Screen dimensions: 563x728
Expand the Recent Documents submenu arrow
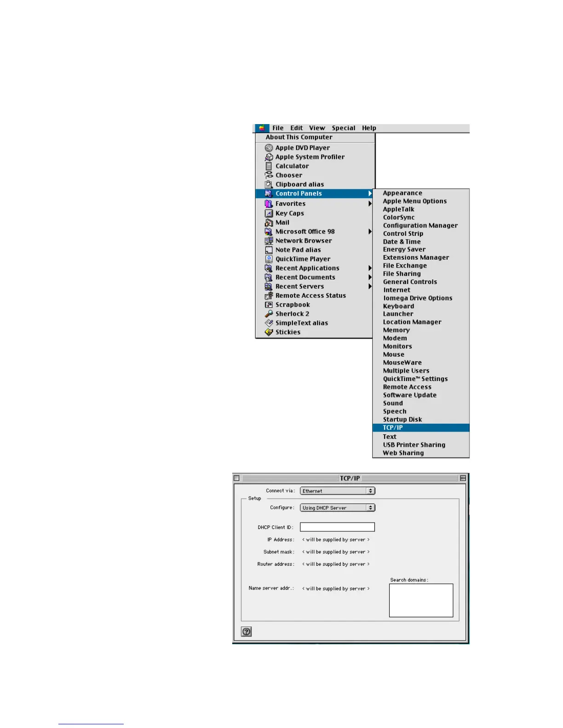[x=370, y=278]
